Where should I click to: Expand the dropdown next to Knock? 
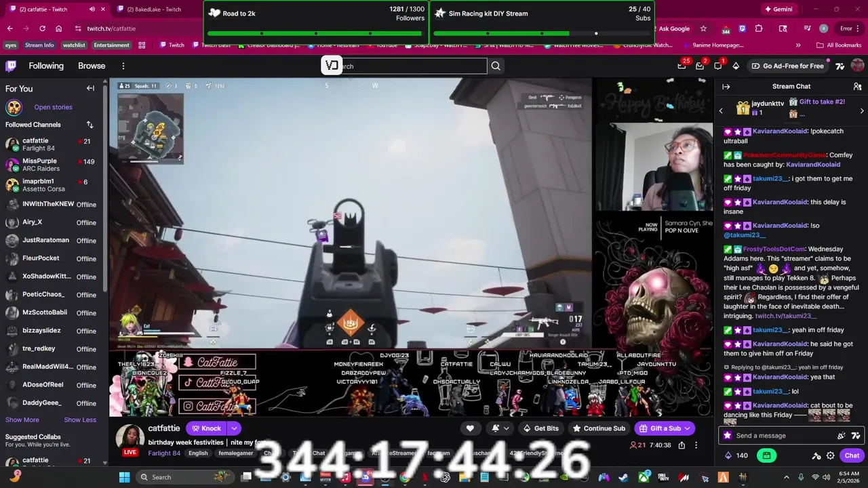234,428
